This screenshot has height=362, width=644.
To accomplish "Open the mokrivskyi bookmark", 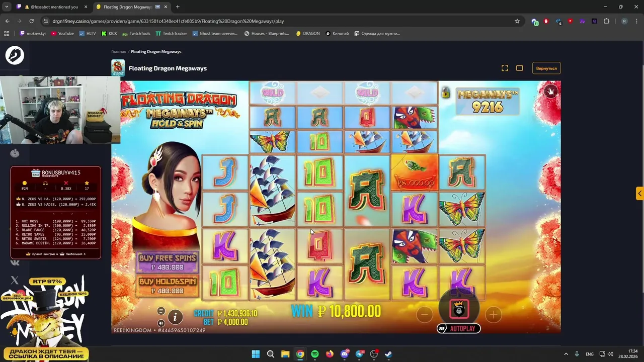I will coord(33,34).
